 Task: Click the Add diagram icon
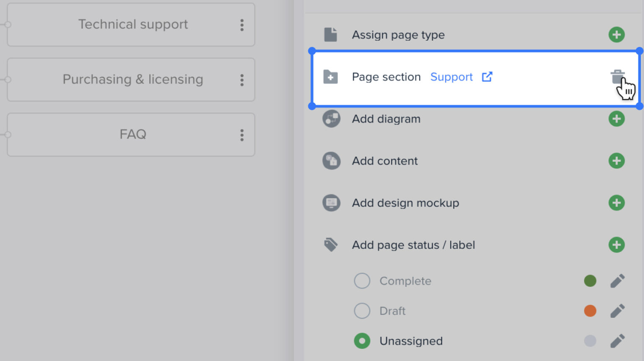[331, 119]
